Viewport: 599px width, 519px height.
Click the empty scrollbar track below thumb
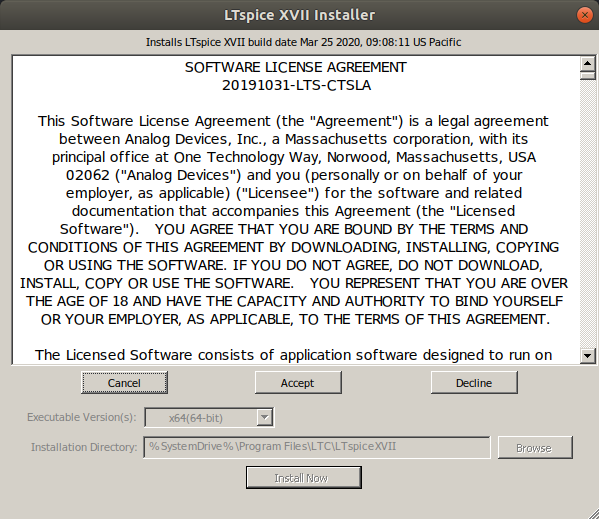[587, 214]
